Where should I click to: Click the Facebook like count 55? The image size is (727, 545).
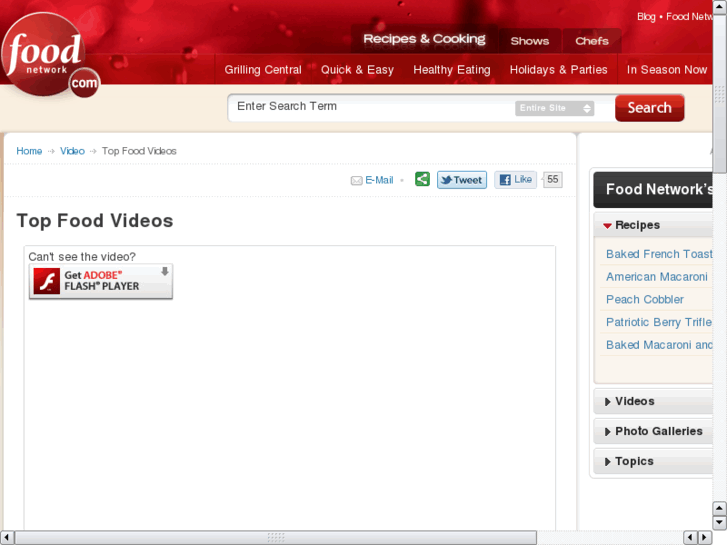click(552, 180)
